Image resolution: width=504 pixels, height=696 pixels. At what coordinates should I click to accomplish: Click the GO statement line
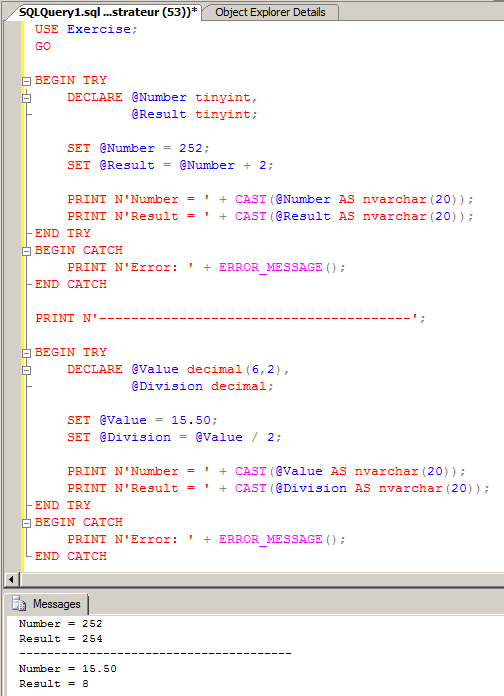(x=43, y=46)
